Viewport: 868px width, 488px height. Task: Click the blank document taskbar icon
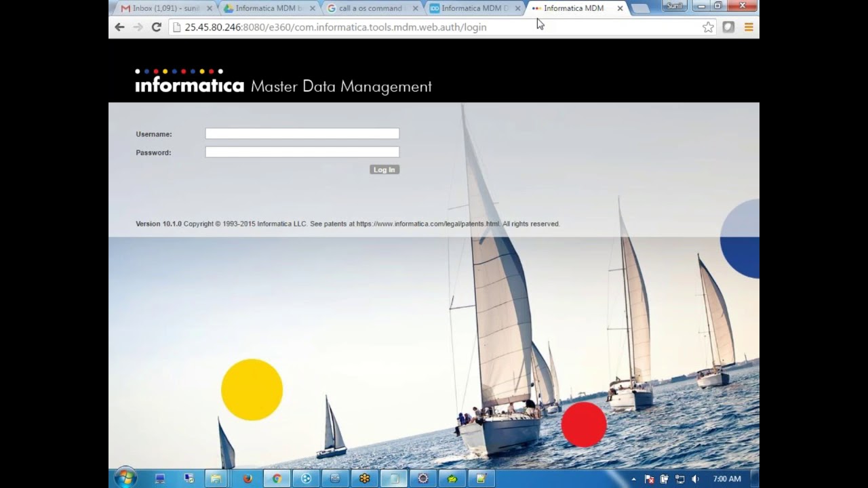(x=393, y=479)
